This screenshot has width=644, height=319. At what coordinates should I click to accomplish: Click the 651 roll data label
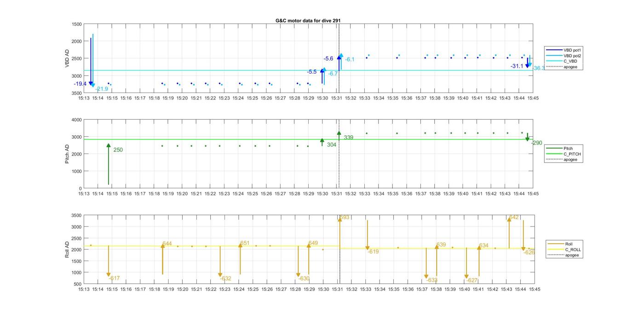[245, 243]
